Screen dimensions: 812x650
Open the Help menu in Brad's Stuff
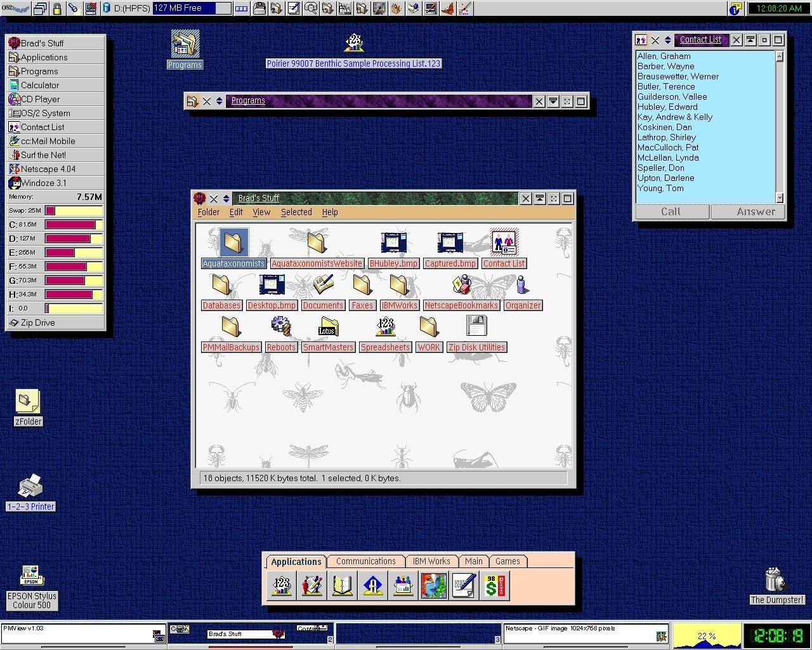(330, 212)
